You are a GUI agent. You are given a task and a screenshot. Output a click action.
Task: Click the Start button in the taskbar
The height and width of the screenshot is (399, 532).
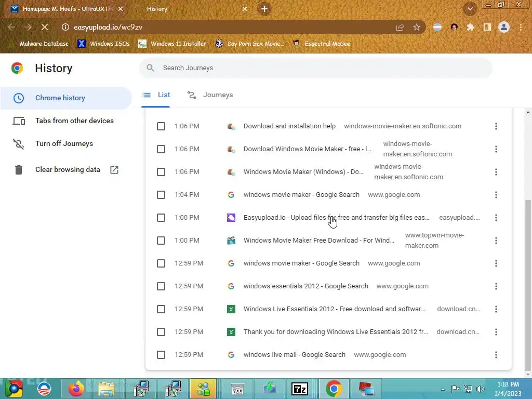point(14,389)
